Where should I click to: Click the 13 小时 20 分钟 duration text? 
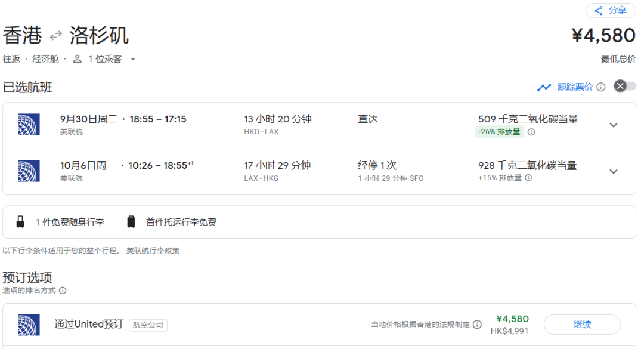click(x=278, y=119)
